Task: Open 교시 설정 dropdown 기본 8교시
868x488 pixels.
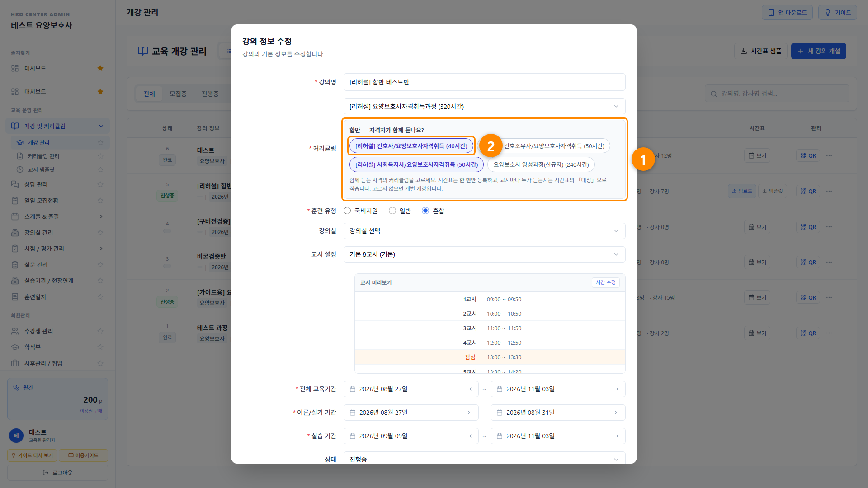Action: 484,254
